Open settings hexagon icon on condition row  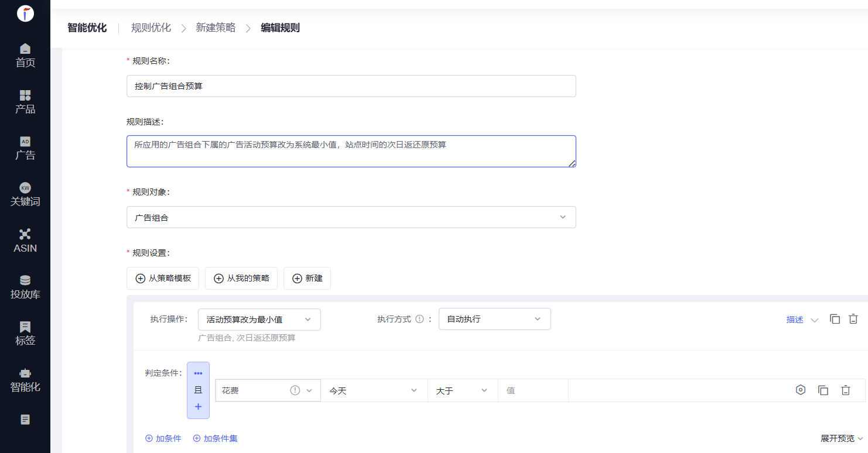tap(801, 390)
